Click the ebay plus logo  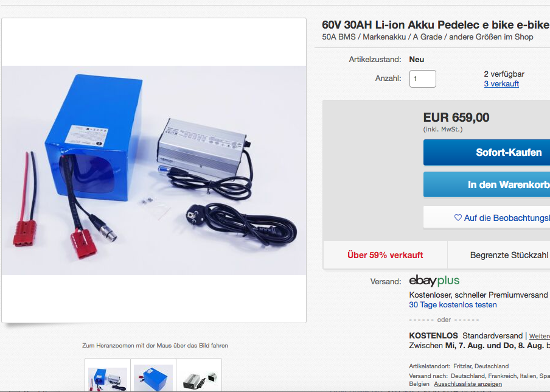pyautogui.click(x=434, y=281)
